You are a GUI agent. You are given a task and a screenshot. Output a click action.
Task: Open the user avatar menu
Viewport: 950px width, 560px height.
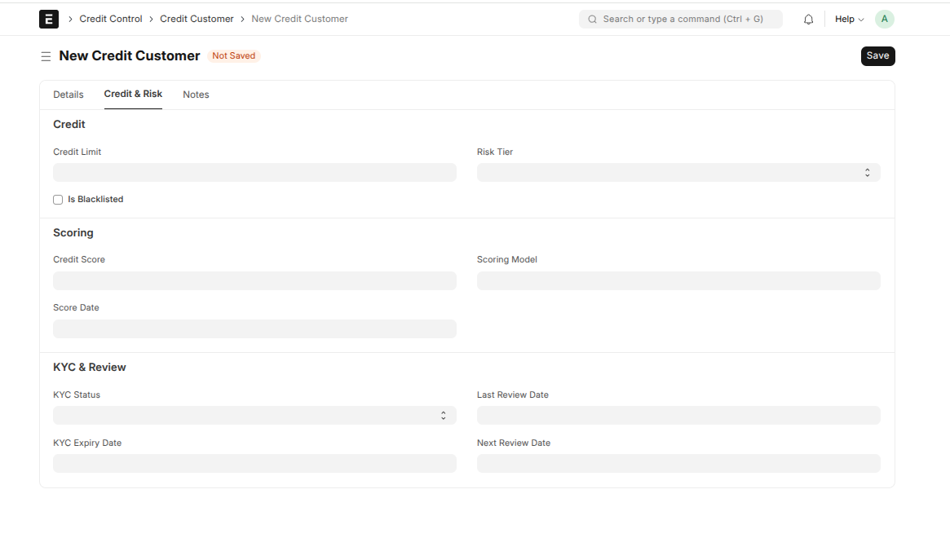point(885,19)
